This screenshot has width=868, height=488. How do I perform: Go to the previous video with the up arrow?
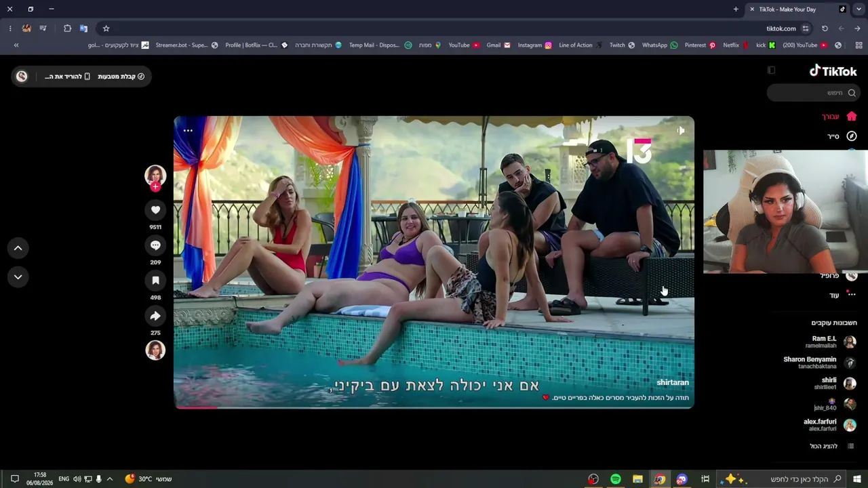[18, 248]
